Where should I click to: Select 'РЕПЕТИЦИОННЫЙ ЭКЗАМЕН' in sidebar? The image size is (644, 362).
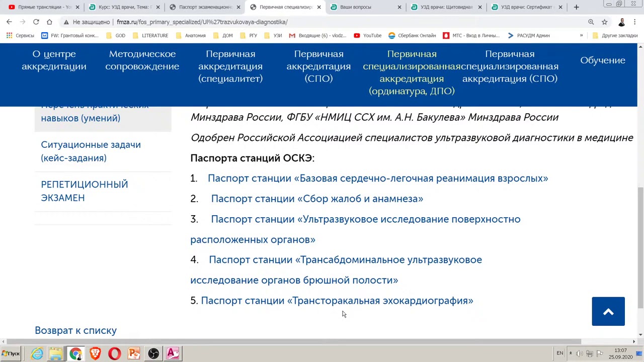tap(85, 191)
